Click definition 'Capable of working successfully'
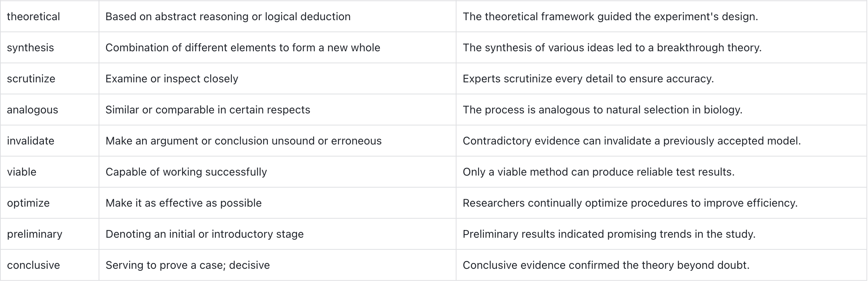The image size is (868, 282). [x=186, y=172]
